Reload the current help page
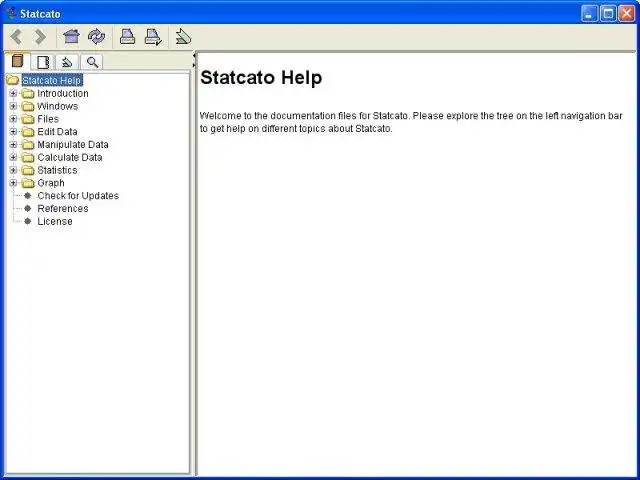Image resolution: width=640 pixels, height=480 pixels. [x=96, y=37]
